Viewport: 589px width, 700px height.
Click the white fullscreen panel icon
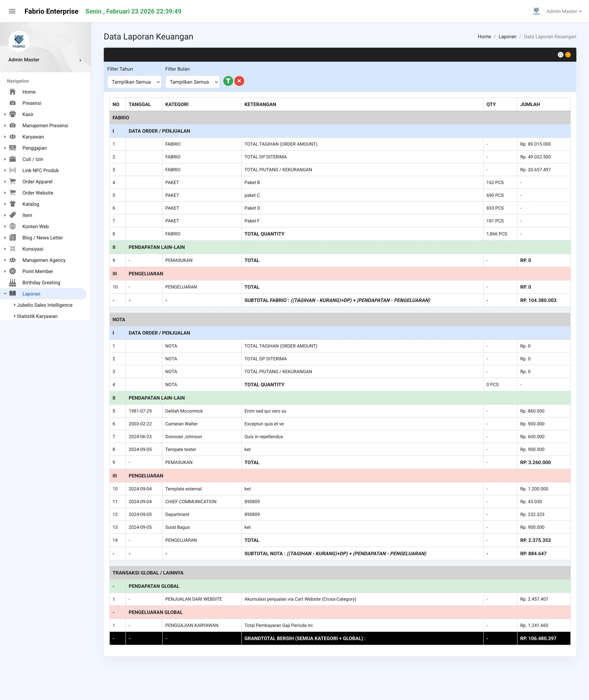click(560, 55)
